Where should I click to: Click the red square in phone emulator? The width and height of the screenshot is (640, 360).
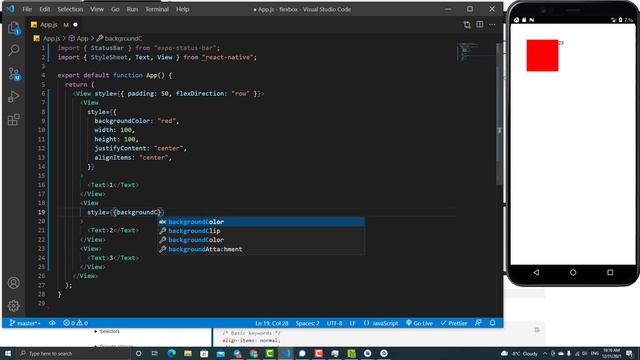[x=542, y=56]
